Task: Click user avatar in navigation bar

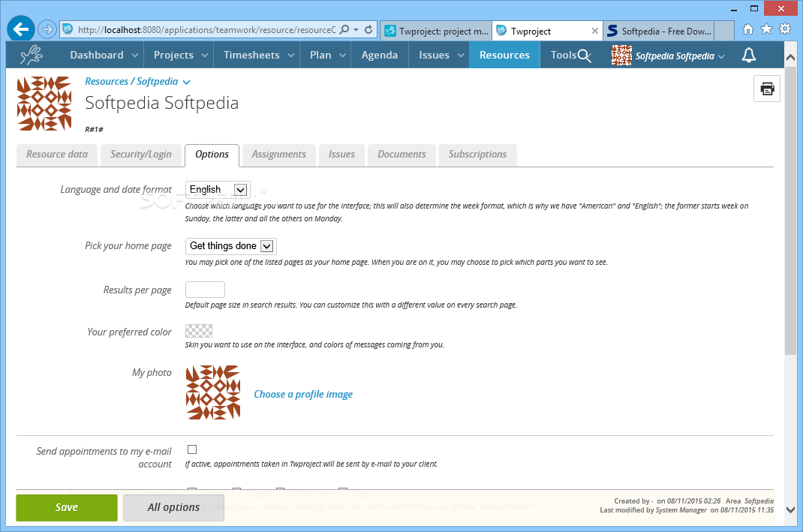Action: pyautogui.click(x=621, y=55)
